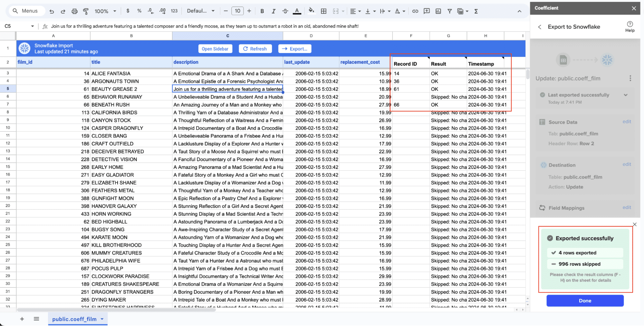
Task: Expand Last exported successfully section
Action: [626, 95]
